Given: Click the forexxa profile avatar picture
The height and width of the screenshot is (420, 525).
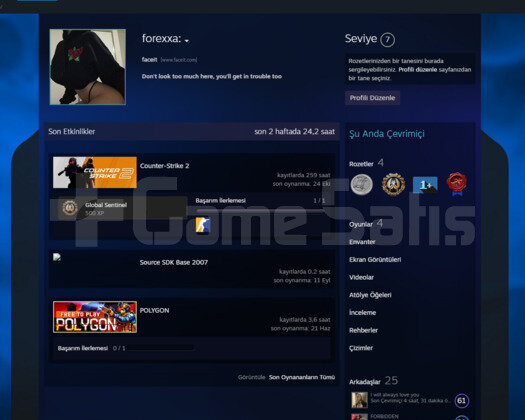Looking at the screenshot, I should coord(88,67).
